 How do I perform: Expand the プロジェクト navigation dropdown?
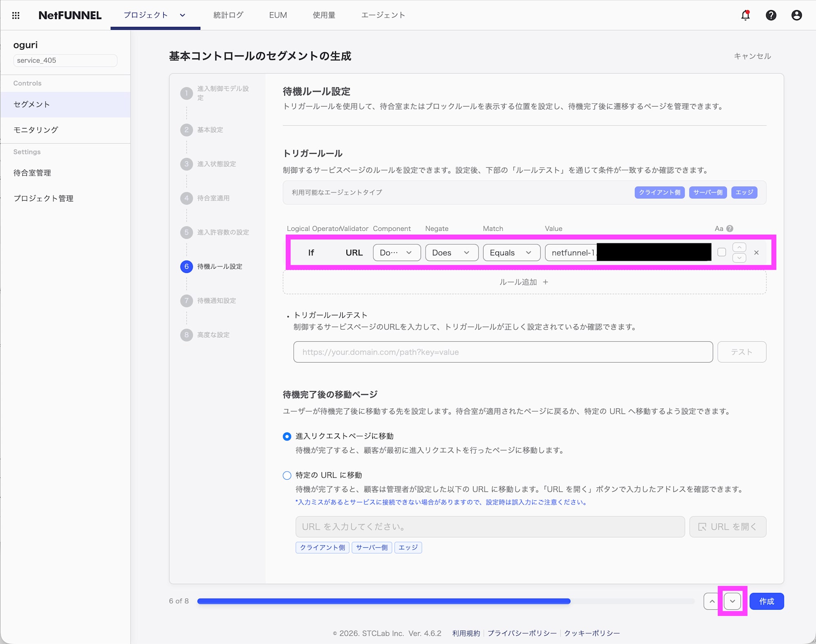(182, 15)
